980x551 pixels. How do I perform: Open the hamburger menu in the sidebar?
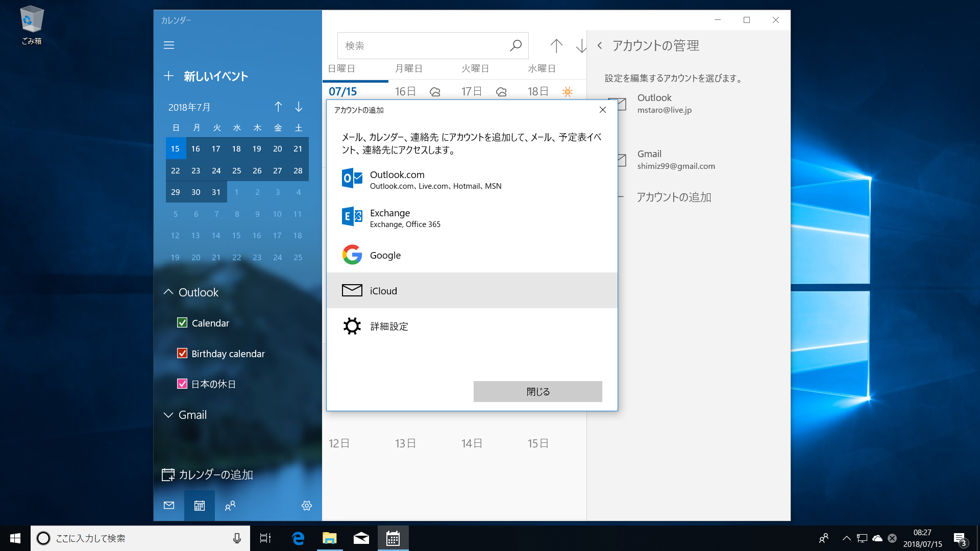(x=169, y=45)
